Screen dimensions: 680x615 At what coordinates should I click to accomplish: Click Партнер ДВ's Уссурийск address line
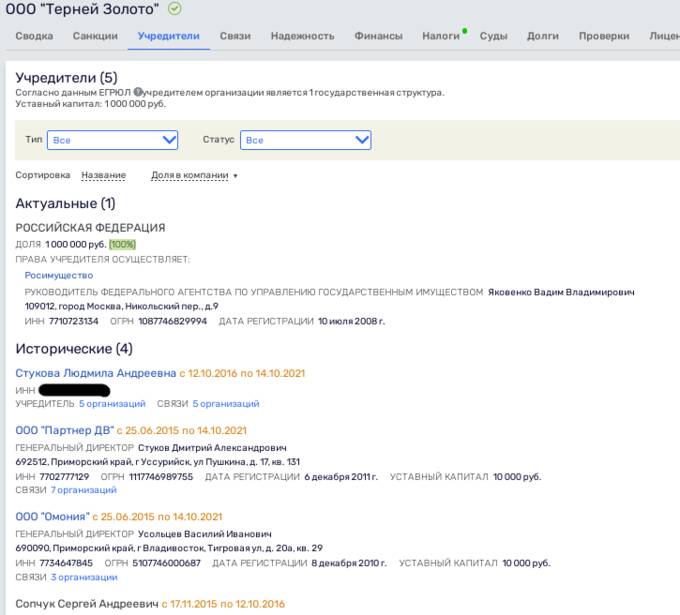(158, 462)
